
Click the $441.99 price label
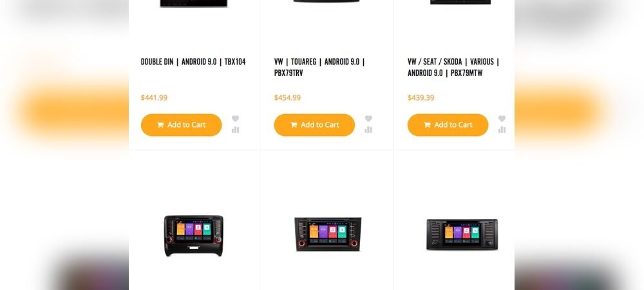(x=154, y=98)
